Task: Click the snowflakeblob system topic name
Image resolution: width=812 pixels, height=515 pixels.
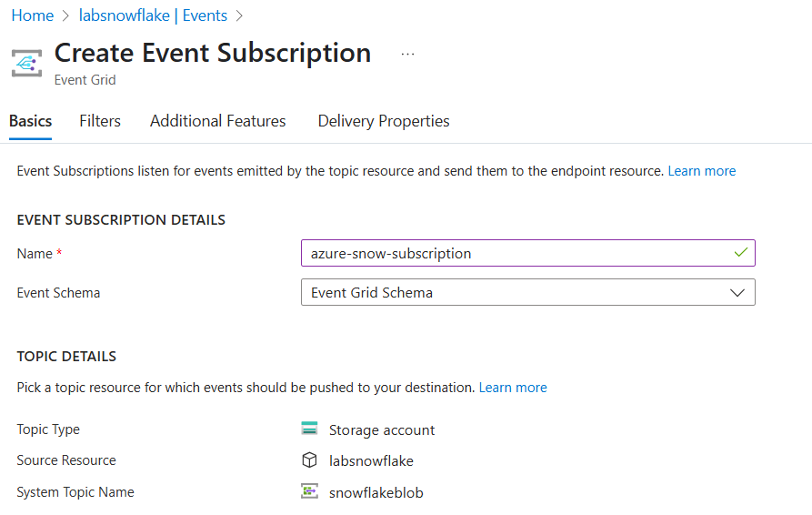Action: coord(376,492)
